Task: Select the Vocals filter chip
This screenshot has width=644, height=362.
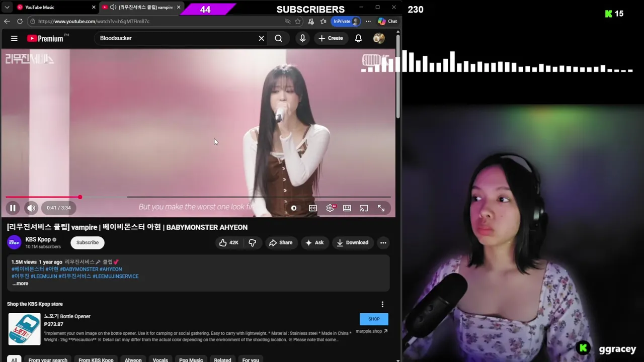Action: pyautogui.click(x=160, y=359)
